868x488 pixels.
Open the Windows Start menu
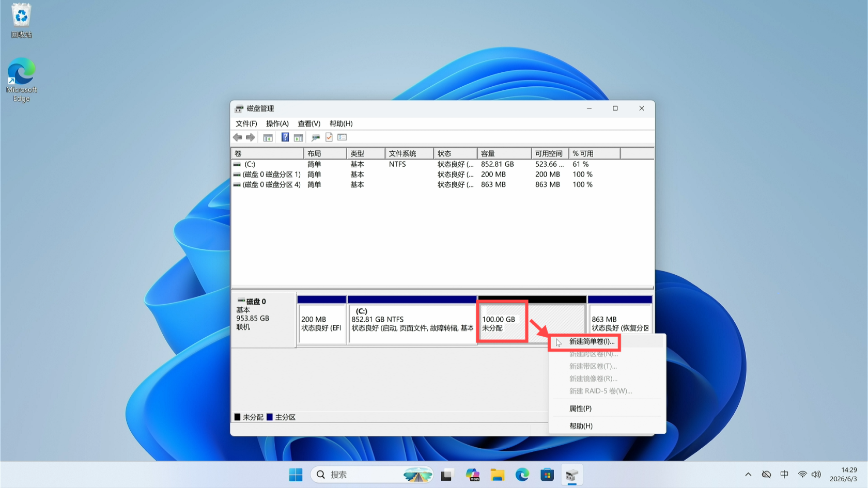[x=296, y=475]
